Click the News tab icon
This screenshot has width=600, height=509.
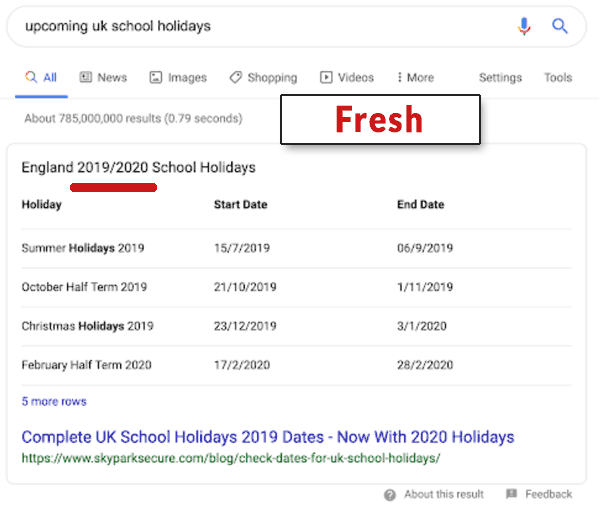[86, 77]
